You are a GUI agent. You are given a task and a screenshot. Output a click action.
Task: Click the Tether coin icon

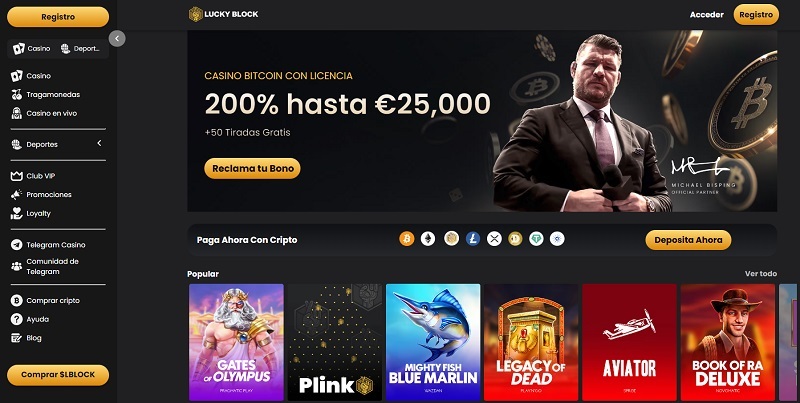point(536,239)
